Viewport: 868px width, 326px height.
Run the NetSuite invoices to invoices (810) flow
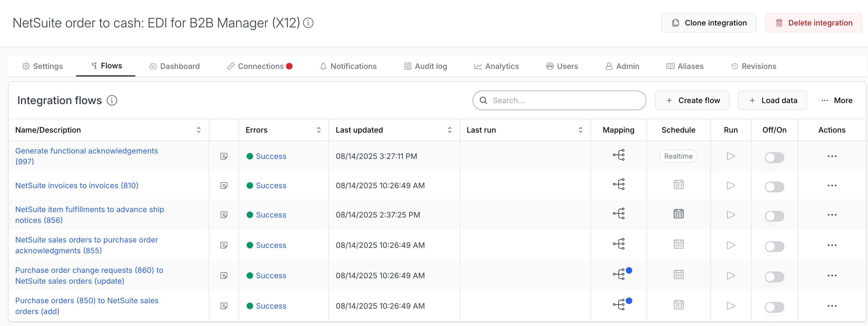tap(731, 185)
